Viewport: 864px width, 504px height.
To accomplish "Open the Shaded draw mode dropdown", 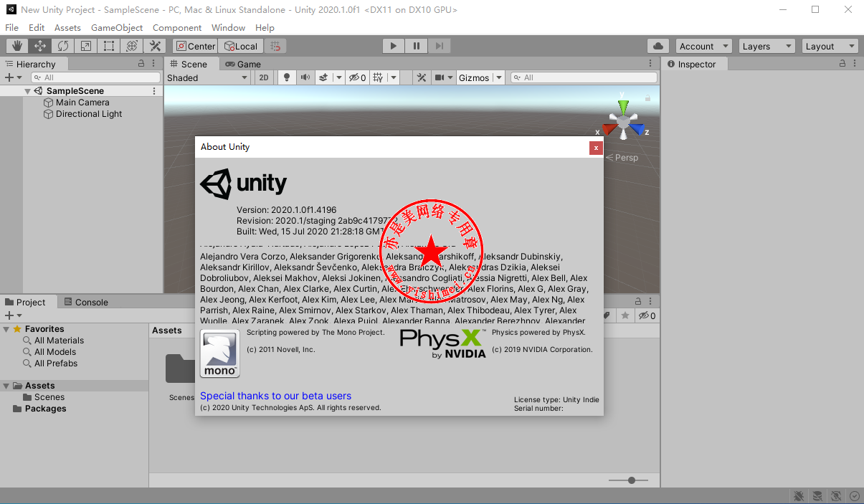I will pos(207,77).
